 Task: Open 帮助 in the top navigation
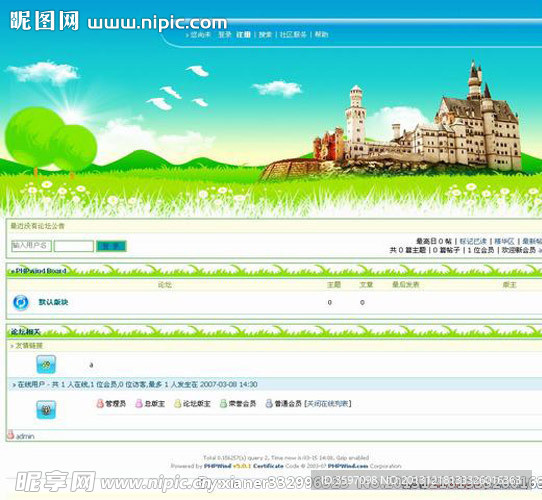(321, 35)
